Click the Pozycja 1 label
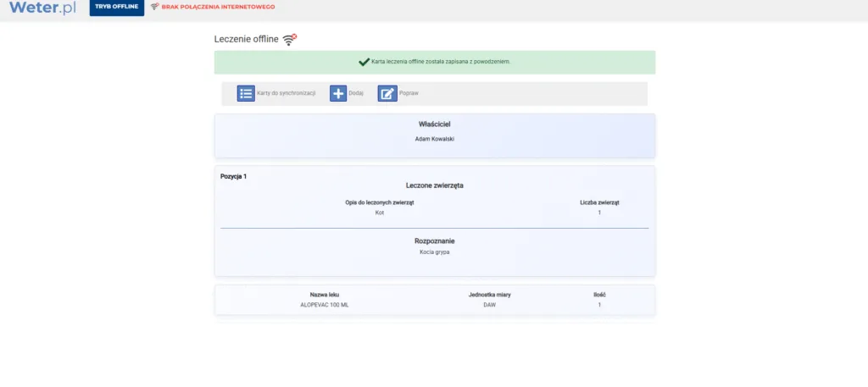868x387 pixels. (x=234, y=176)
